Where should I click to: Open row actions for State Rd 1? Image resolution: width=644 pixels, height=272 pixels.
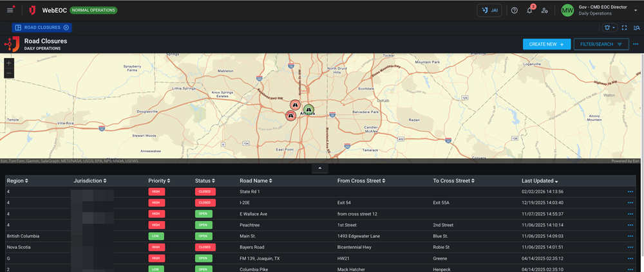pyautogui.click(x=630, y=192)
